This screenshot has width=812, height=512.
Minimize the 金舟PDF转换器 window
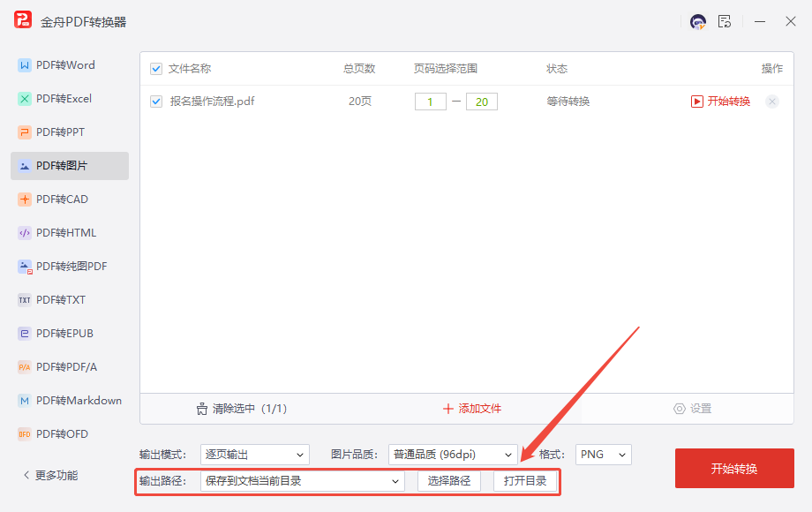coord(760,22)
